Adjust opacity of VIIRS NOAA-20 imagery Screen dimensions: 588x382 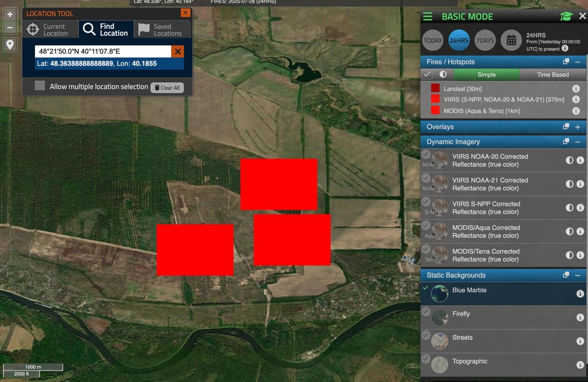click(x=570, y=160)
